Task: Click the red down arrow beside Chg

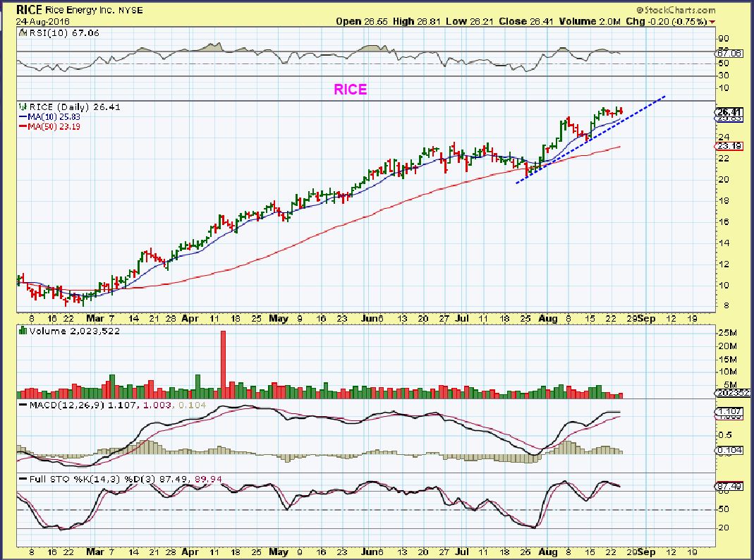Action: coord(712,22)
